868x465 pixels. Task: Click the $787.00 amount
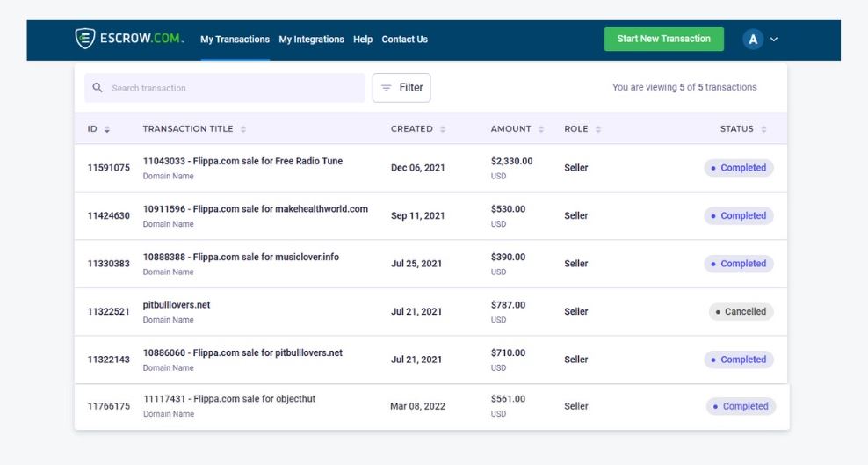click(508, 304)
